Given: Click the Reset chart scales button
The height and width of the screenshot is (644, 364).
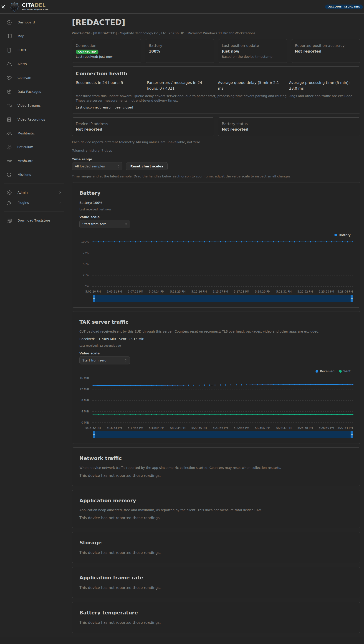Looking at the screenshot, I should (x=147, y=166).
